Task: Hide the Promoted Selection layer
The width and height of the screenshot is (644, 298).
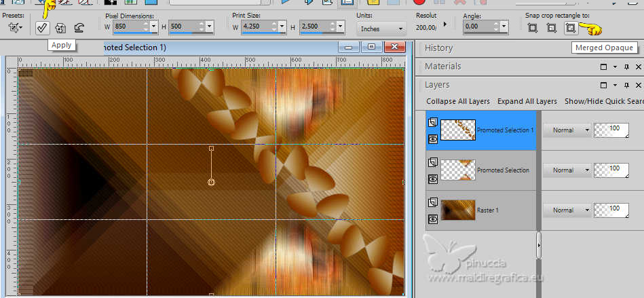Action: 433,179
